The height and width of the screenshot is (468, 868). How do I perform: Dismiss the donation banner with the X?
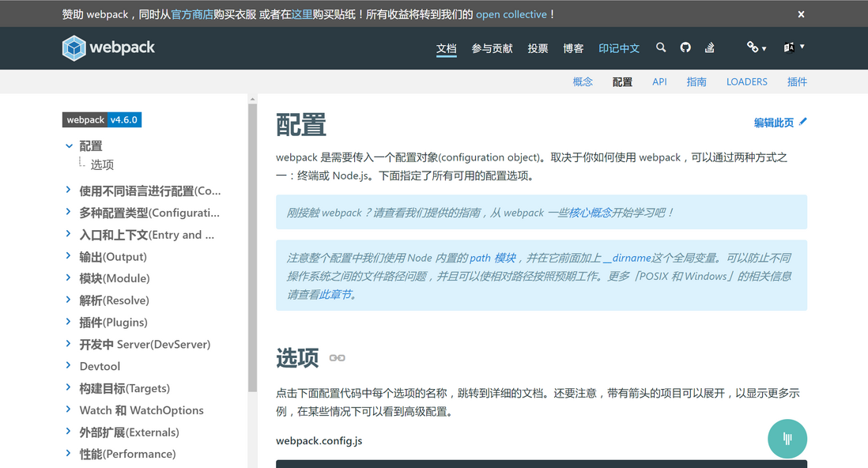click(801, 13)
